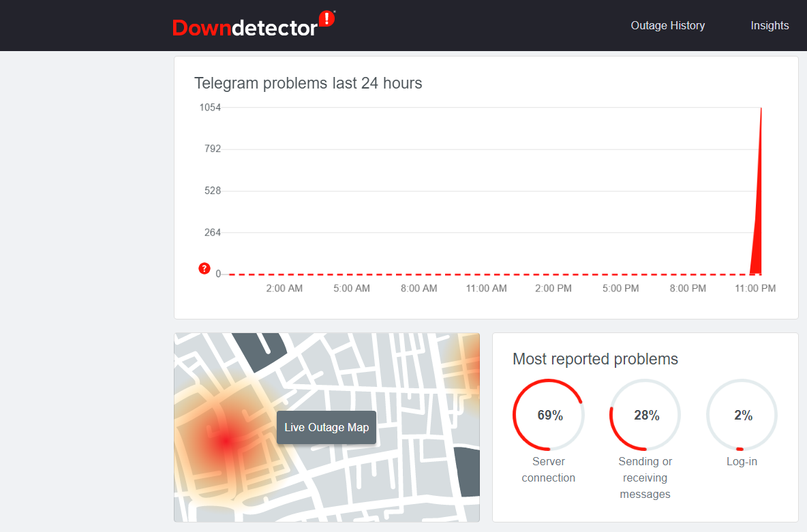Click the 'Sending or receiving messages' label
The width and height of the screenshot is (807, 532).
645,478
